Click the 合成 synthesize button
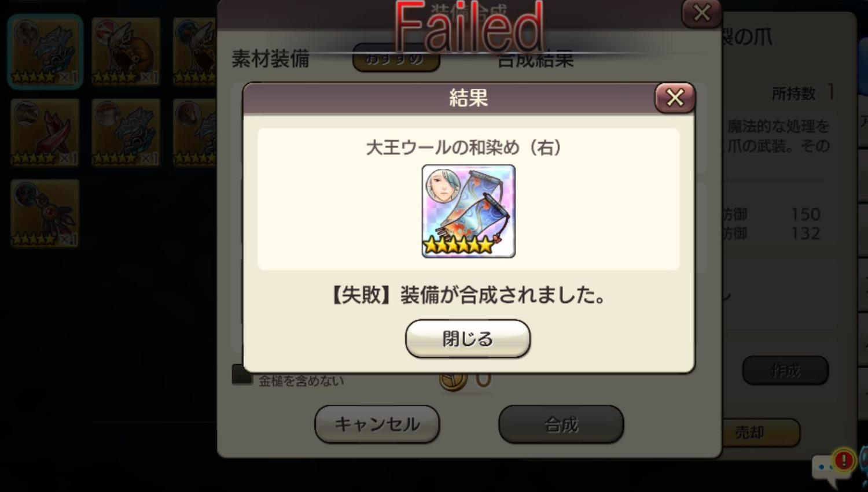 point(561,424)
